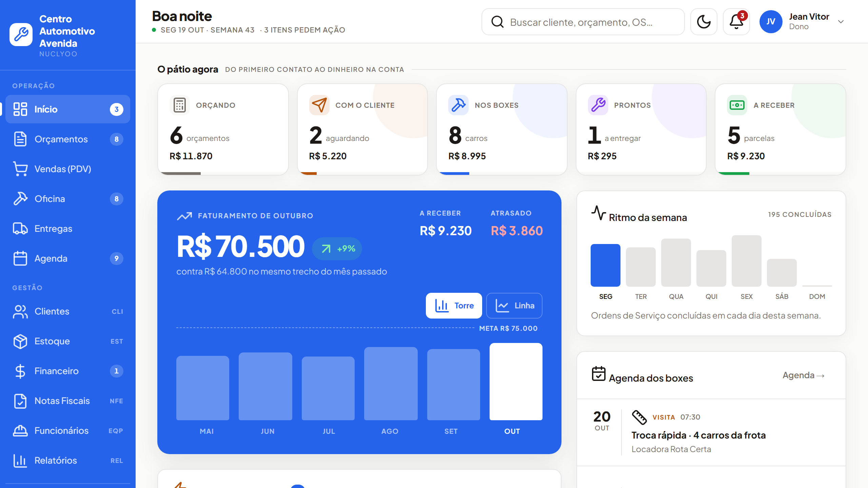Image resolution: width=868 pixels, height=488 pixels.
Task: Click the Agenda calendar icon in the sidebar
Action: pyautogui.click(x=20, y=258)
